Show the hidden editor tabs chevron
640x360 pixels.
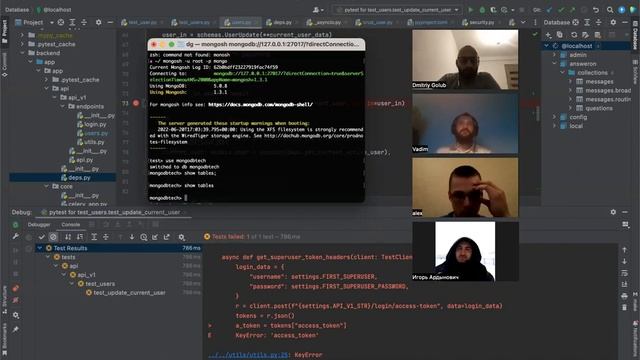pos(523,22)
